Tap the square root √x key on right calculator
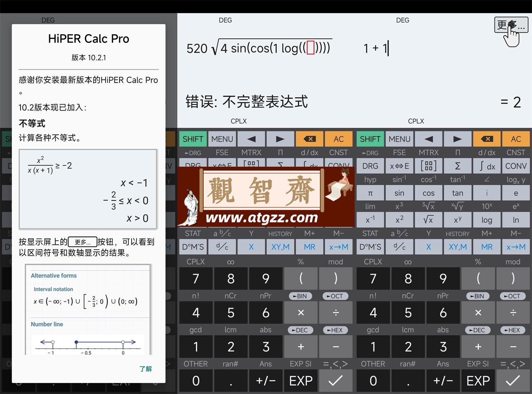The image size is (532, 394). [x=428, y=220]
